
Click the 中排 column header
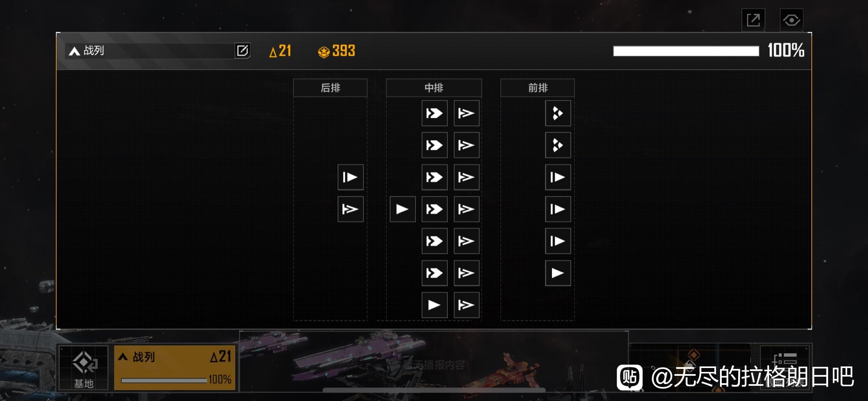pyautogui.click(x=434, y=88)
